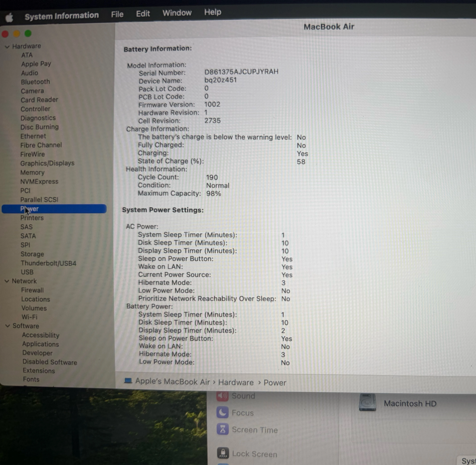Image resolution: width=476 pixels, height=465 pixels.
Task: Select Developer under Software
Action: coord(37,353)
